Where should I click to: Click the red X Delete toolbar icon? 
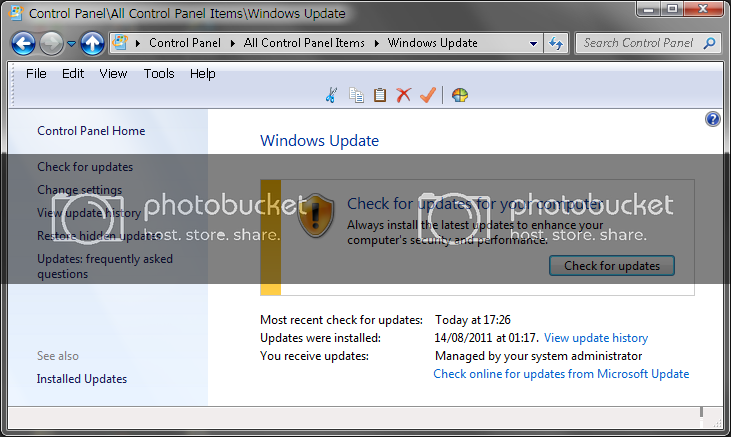404,95
